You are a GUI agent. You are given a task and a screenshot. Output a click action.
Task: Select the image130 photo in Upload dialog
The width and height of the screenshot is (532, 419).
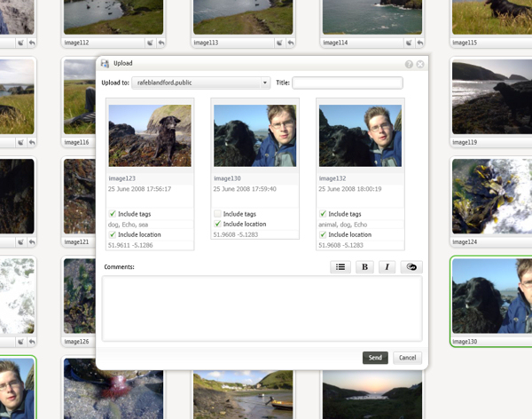pyautogui.click(x=254, y=136)
